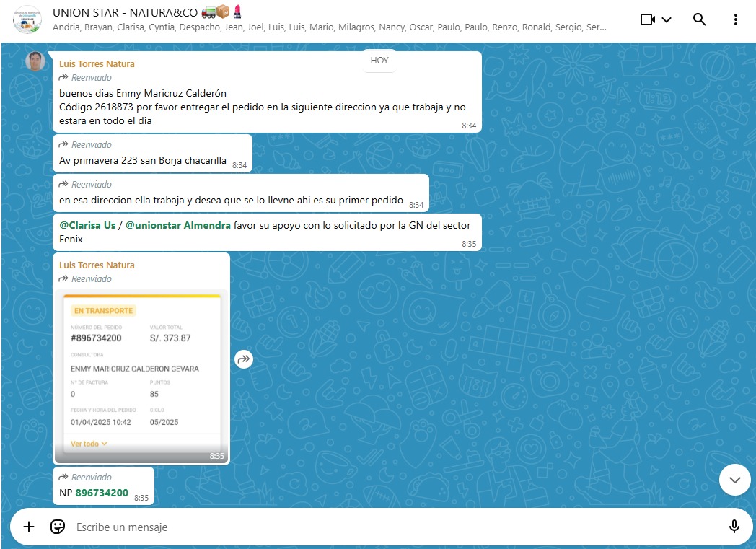Click the group member names list
The height and width of the screenshot is (549, 756).
pos(329,27)
